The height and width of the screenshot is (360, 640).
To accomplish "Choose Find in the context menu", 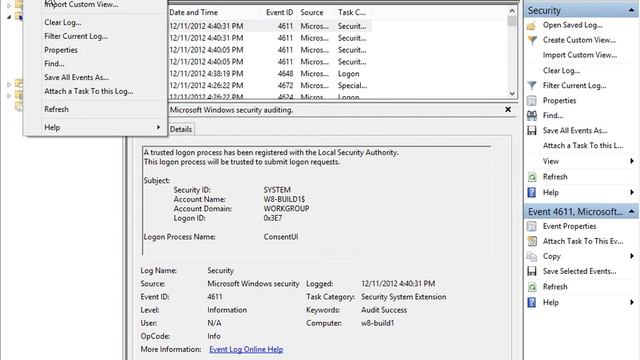I will point(54,64).
